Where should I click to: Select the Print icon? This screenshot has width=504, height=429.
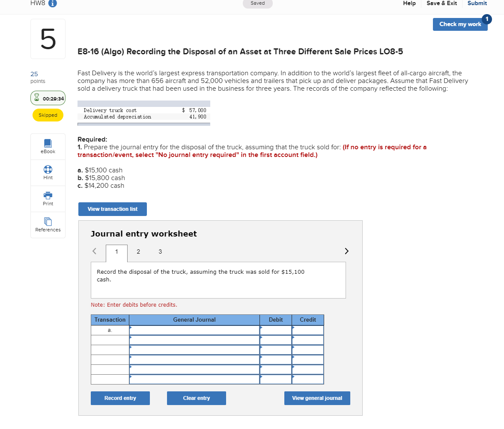tap(48, 196)
